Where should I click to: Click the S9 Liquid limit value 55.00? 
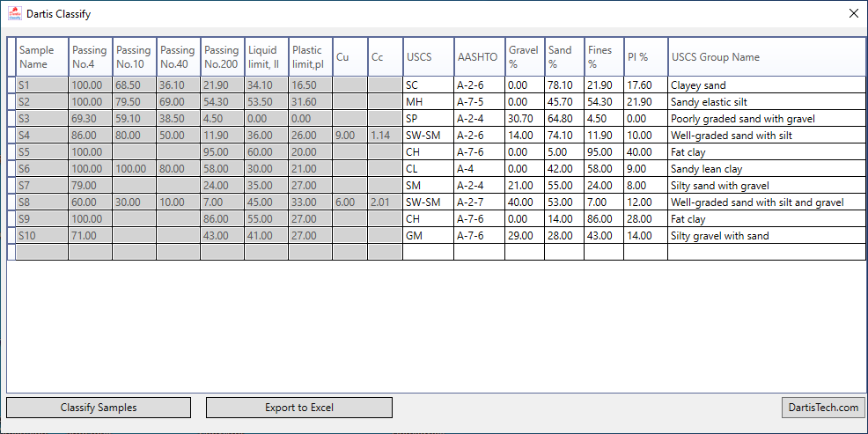[267, 218]
